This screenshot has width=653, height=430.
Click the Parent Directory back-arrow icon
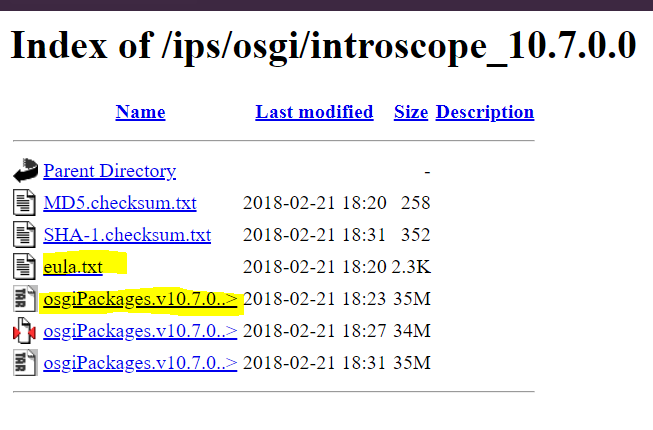tap(25, 170)
